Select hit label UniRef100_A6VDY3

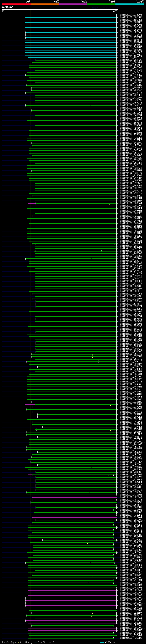131,103
